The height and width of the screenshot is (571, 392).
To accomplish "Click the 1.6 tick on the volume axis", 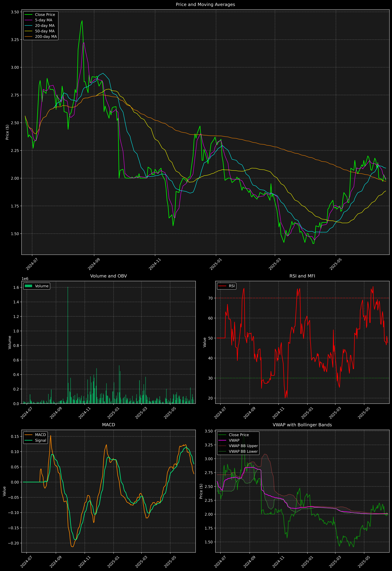I will point(16,287).
